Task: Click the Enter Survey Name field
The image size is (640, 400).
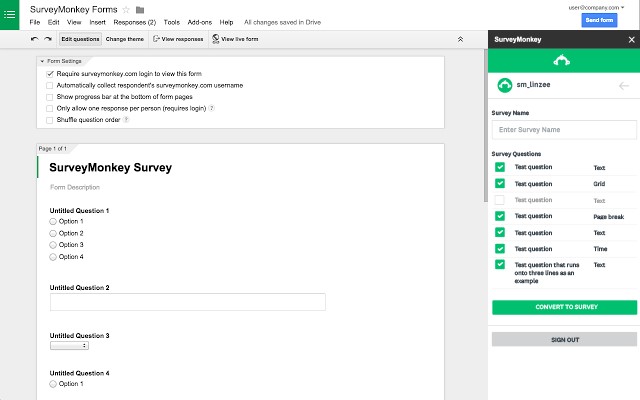Action: [x=564, y=130]
